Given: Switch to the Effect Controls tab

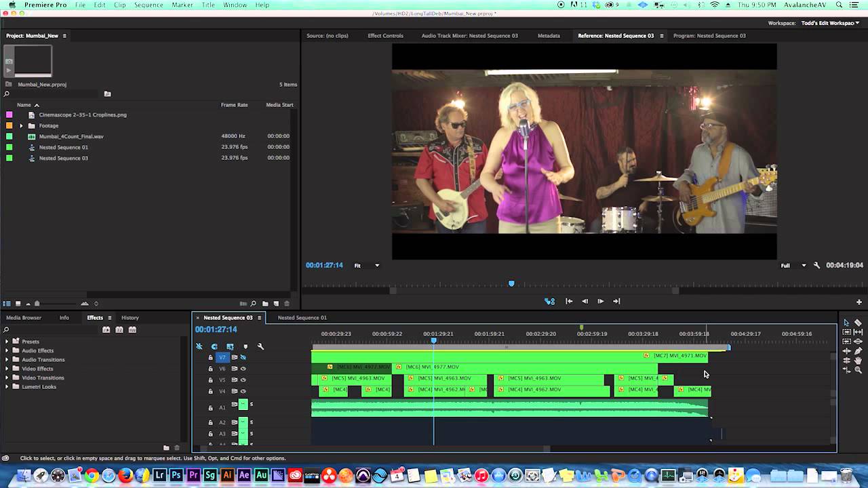Looking at the screenshot, I should tap(385, 36).
